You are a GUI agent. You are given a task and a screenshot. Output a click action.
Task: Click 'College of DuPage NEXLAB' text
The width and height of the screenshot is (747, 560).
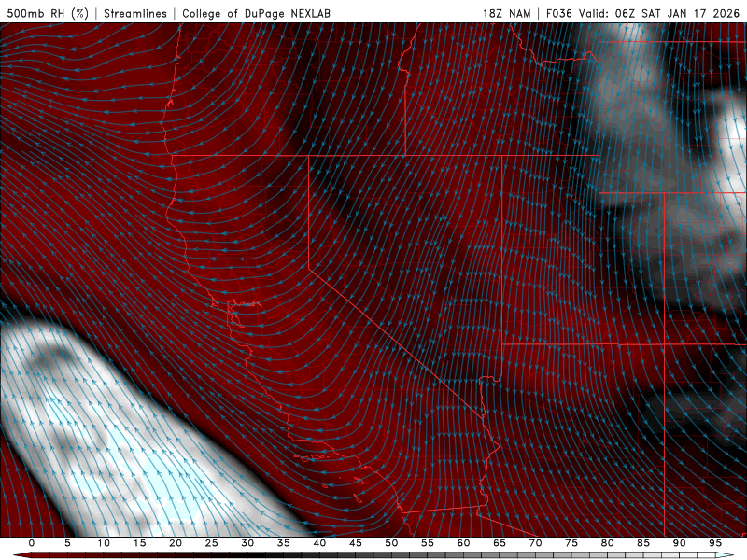[256, 13]
